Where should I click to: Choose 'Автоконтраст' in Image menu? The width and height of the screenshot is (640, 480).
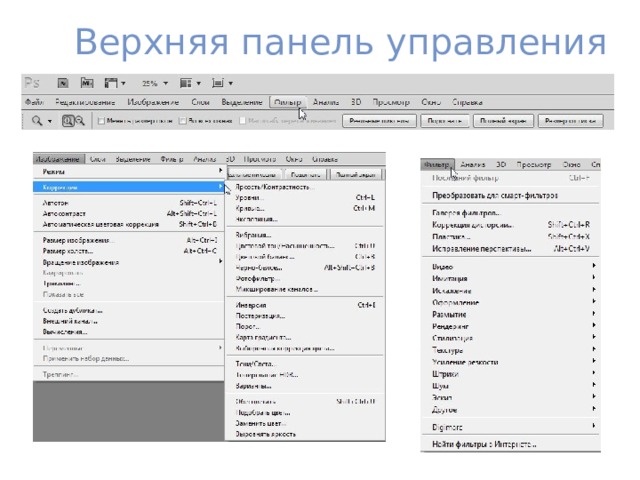64,213
